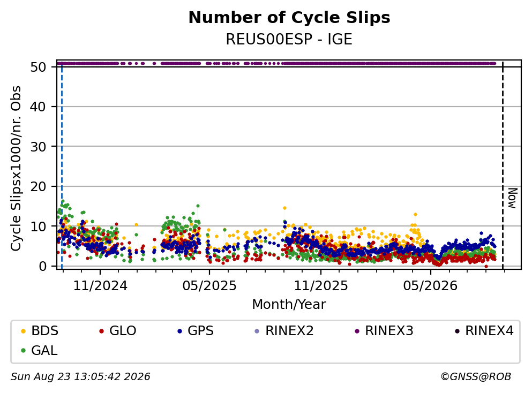The width and height of the screenshot is (532, 393).
Task: Click the GLO red legend marker
Action: pos(101,331)
